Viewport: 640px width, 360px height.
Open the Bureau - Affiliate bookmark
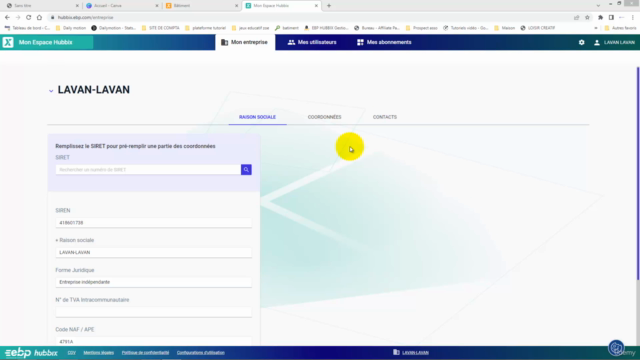coord(377,28)
